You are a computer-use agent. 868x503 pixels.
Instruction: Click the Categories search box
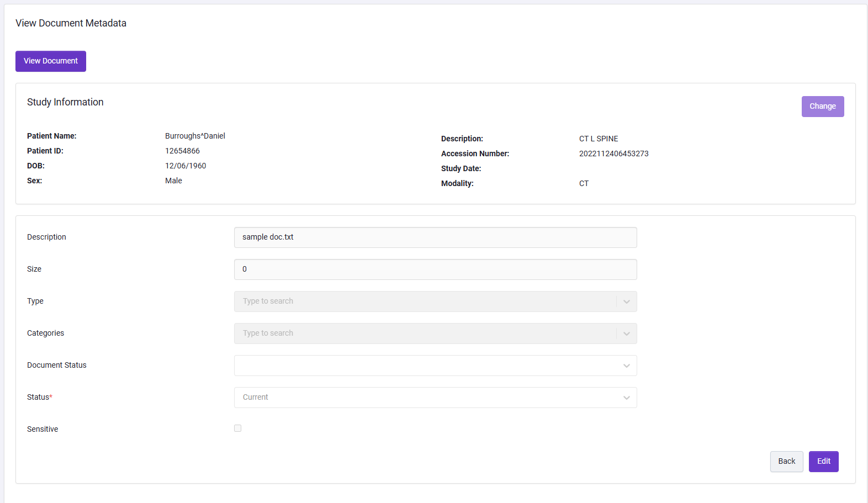point(425,333)
